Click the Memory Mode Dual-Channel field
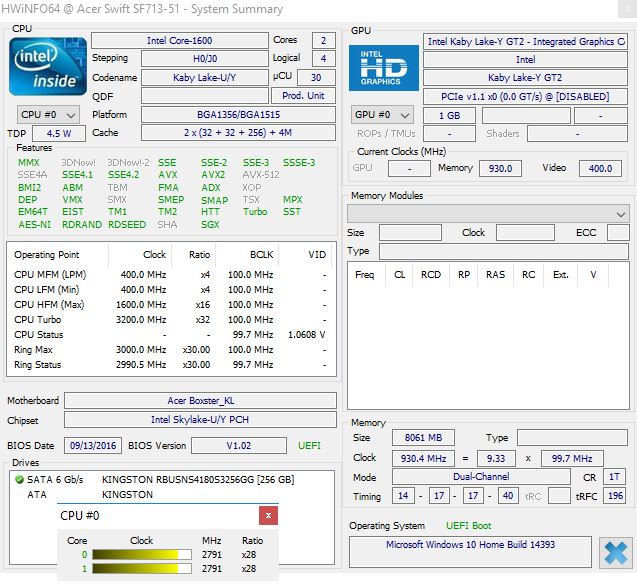 tap(481, 477)
